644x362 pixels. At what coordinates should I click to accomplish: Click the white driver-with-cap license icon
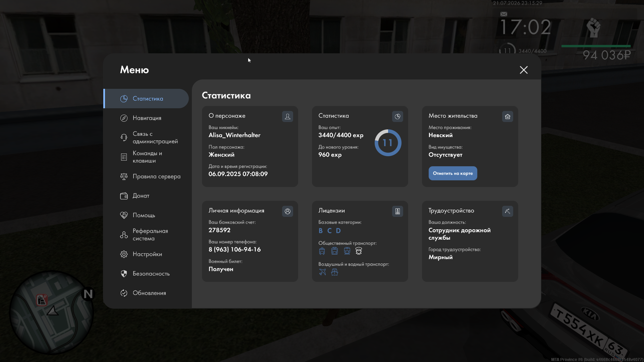(359, 251)
